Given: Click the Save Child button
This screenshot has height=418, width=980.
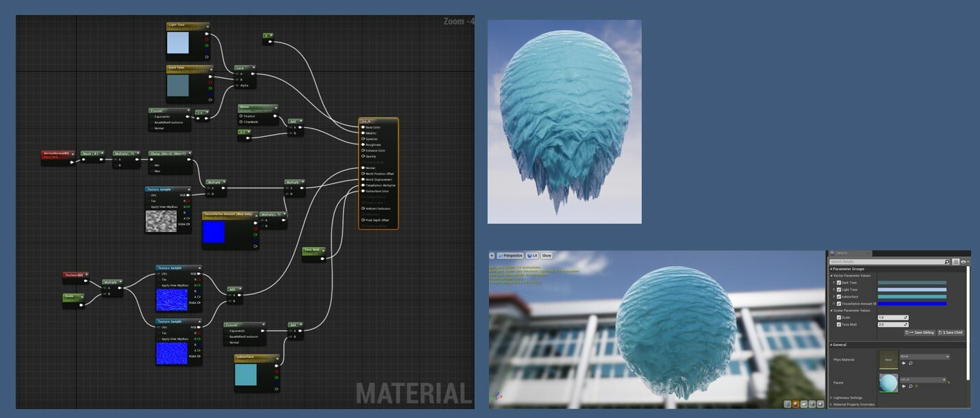Looking at the screenshot, I should point(951,332).
